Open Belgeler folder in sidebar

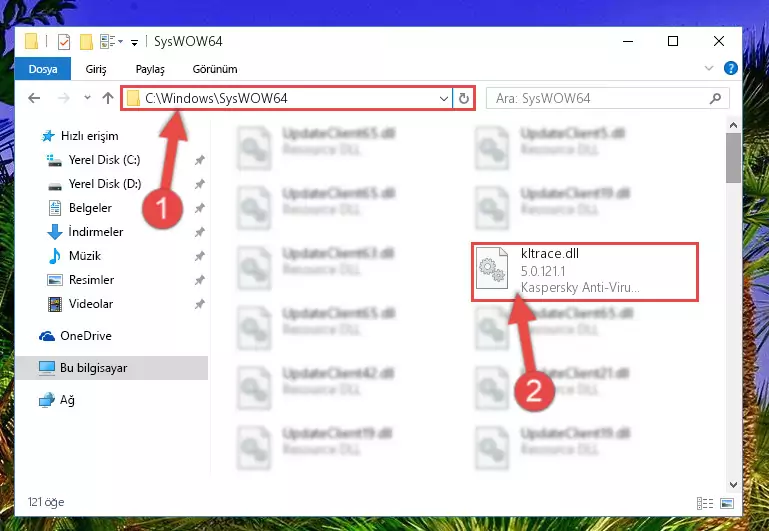[x=90, y=208]
